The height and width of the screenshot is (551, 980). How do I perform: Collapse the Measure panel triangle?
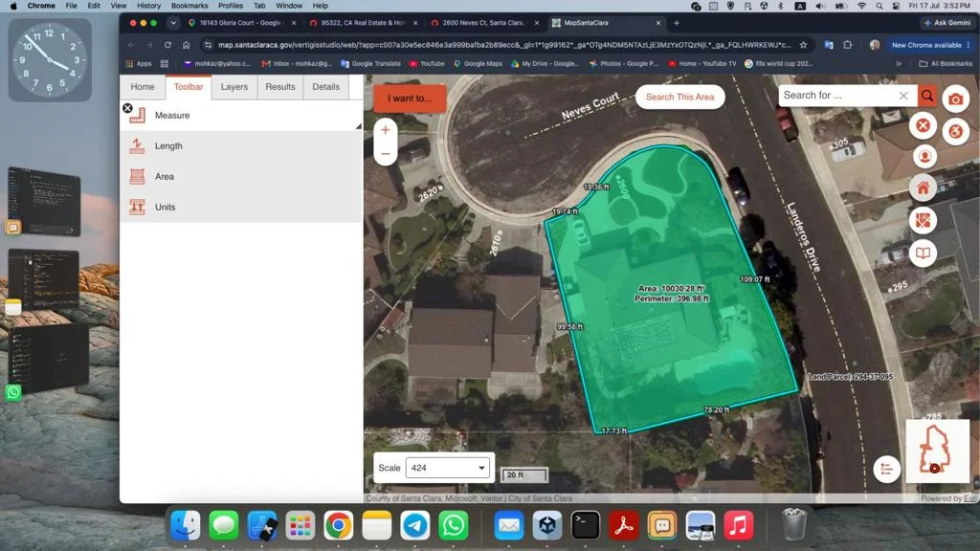coord(358,127)
